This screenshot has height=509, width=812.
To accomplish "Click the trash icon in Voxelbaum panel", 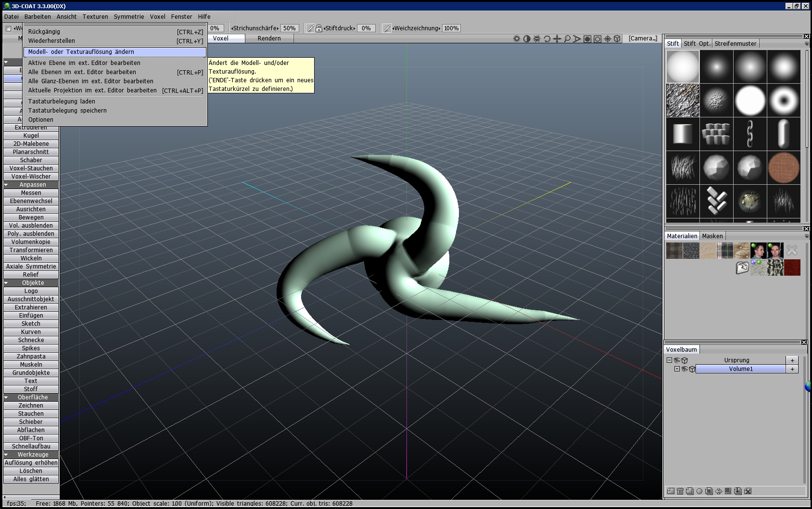I will [x=680, y=491].
